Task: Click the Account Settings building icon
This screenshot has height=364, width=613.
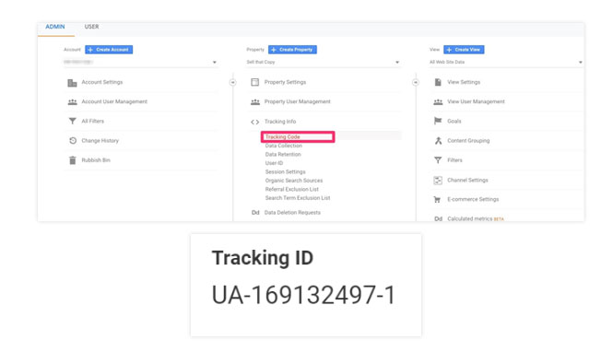Action: [72, 83]
